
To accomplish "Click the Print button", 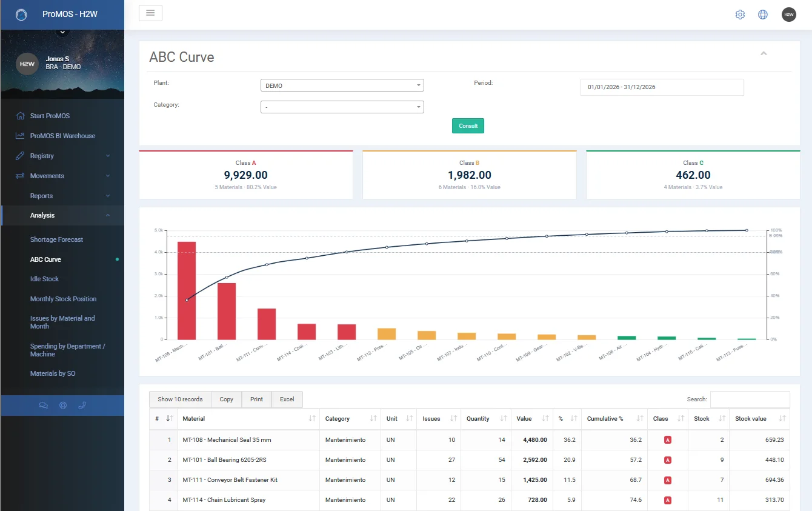I will coord(256,399).
